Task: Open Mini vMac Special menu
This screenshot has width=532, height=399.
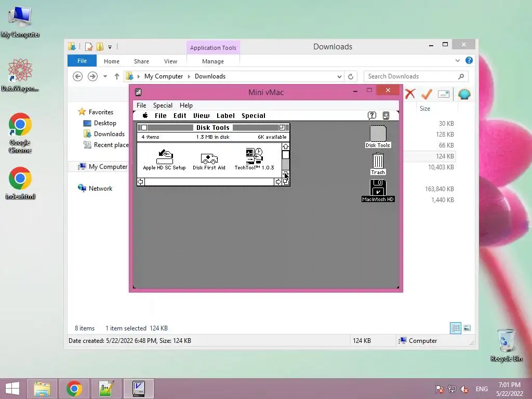Action: [x=163, y=105]
